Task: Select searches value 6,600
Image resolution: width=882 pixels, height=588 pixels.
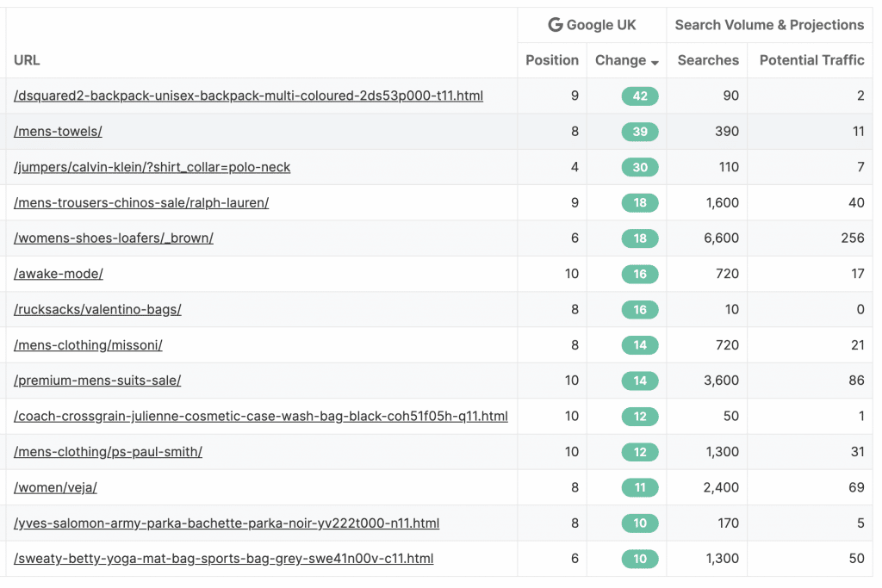Action: [x=721, y=238]
